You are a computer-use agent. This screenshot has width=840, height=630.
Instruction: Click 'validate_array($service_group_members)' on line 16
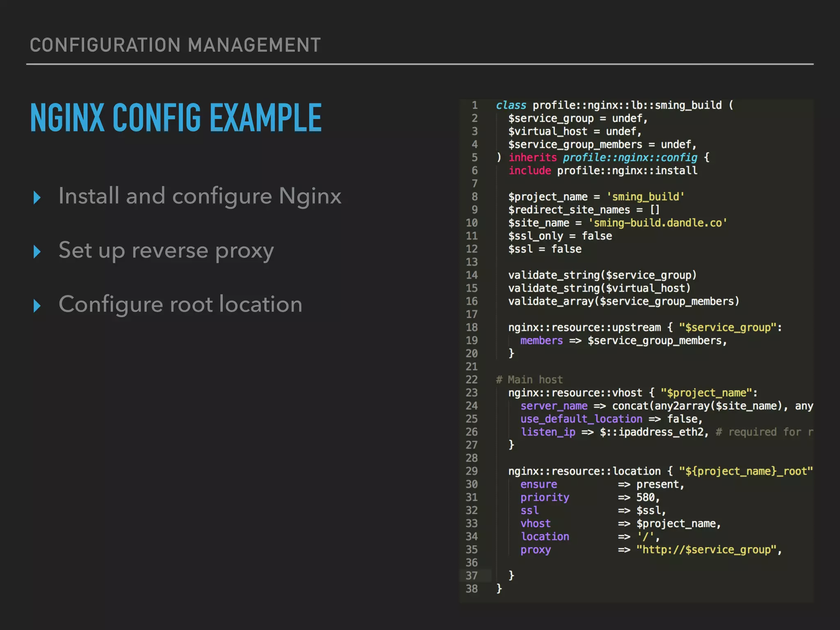click(x=624, y=301)
